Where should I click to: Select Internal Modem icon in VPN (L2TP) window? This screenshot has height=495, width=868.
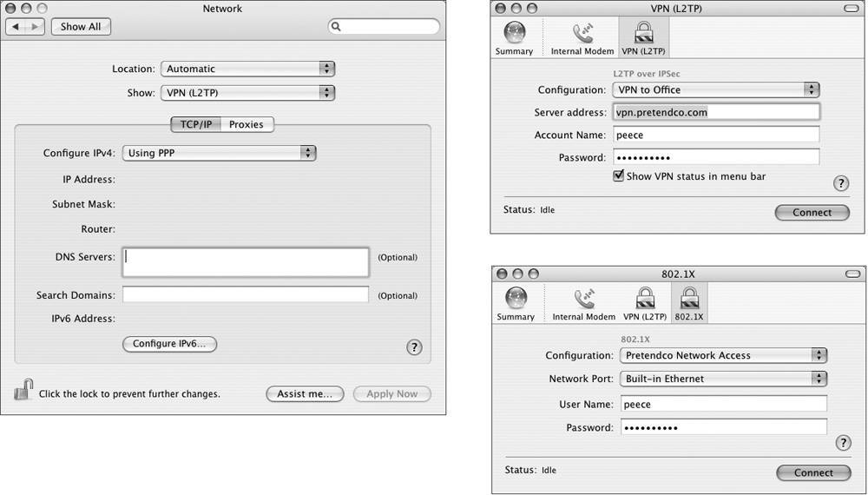(x=582, y=33)
